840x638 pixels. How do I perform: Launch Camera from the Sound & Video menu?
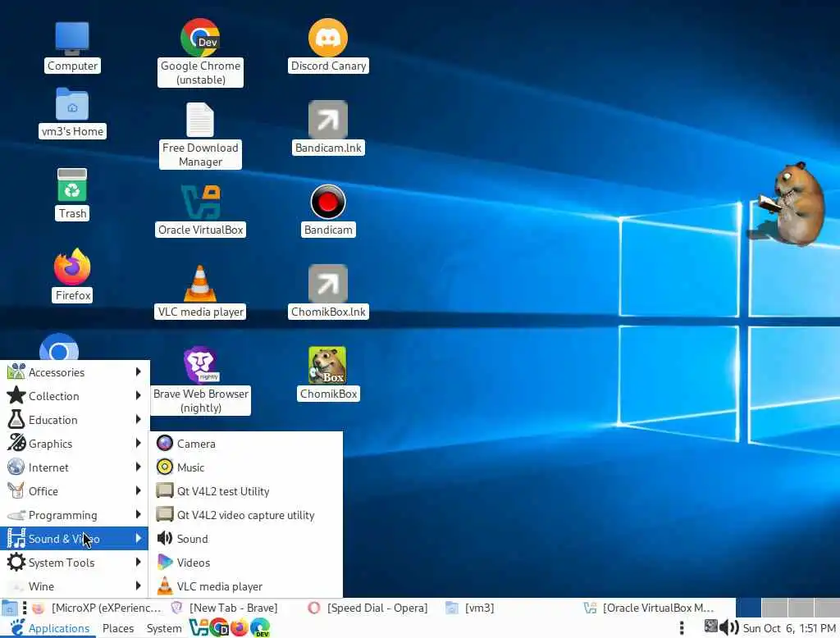[246, 444]
